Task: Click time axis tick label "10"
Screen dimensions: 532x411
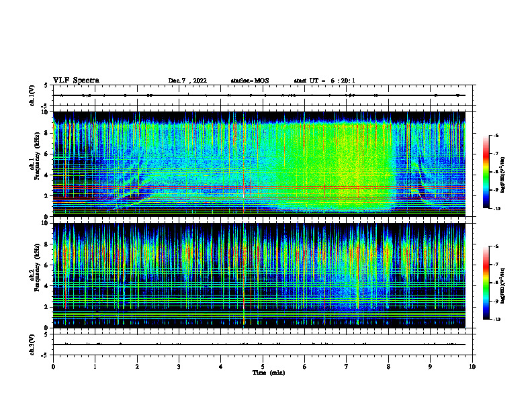Action: pos(472,367)
